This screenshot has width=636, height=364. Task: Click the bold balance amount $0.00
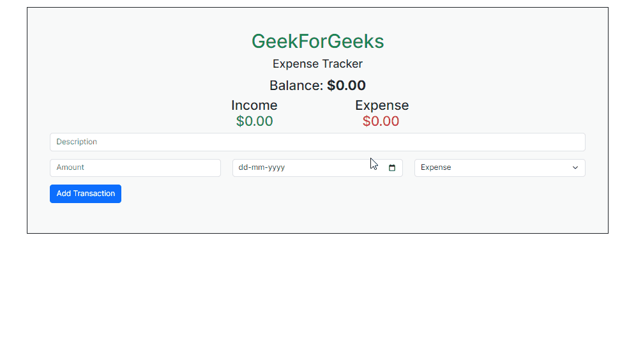click(x=346, y=86)
